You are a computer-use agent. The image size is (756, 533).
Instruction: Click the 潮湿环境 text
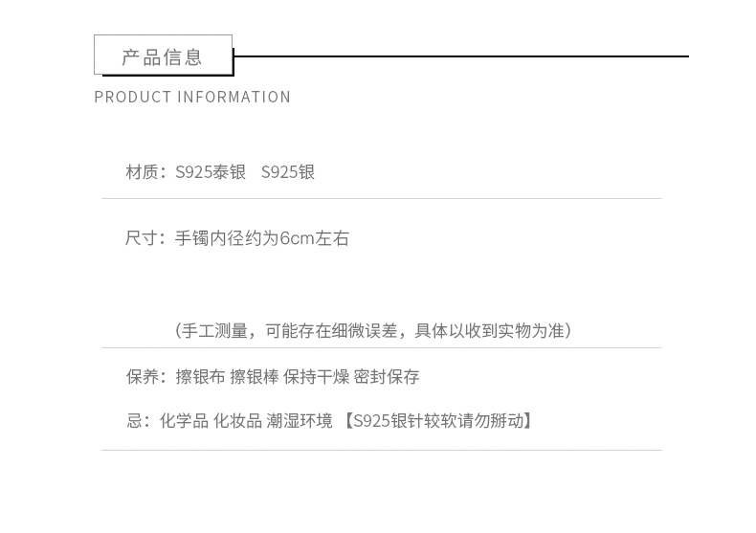pyautogui.click(x=300, y=420)
